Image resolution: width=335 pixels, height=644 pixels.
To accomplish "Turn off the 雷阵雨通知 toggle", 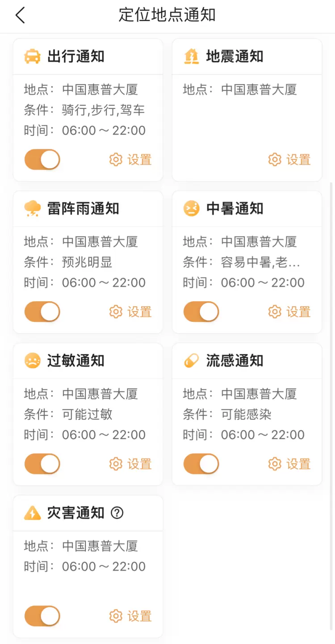I will (x=42, y=311).
